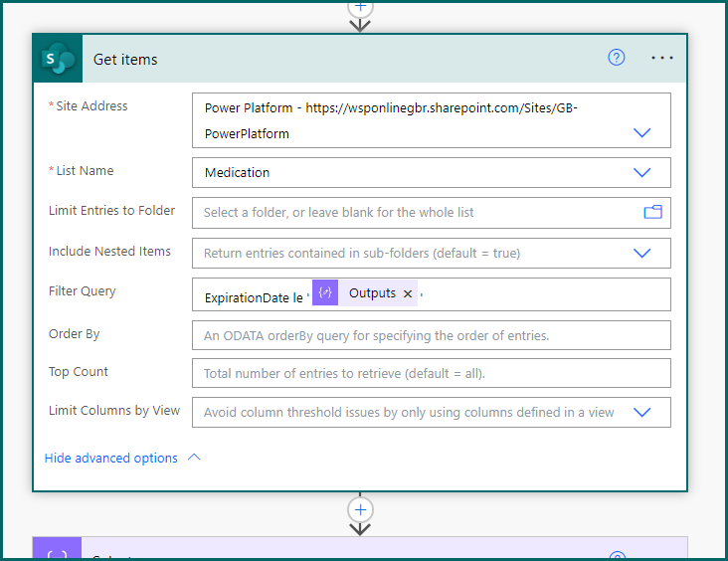This screenshot has height=561, width=728.
Task: Click the Limit Entries to Folder label
Action: click(x=112, y=211)
